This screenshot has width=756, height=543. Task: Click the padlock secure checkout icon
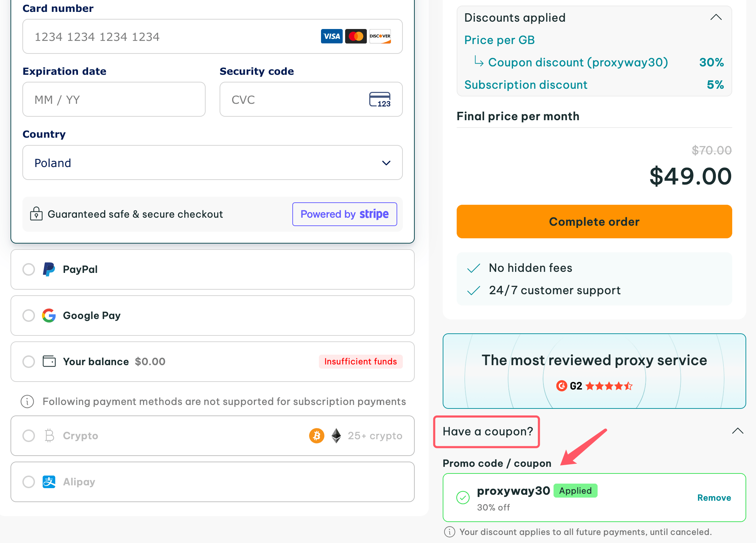36,214
